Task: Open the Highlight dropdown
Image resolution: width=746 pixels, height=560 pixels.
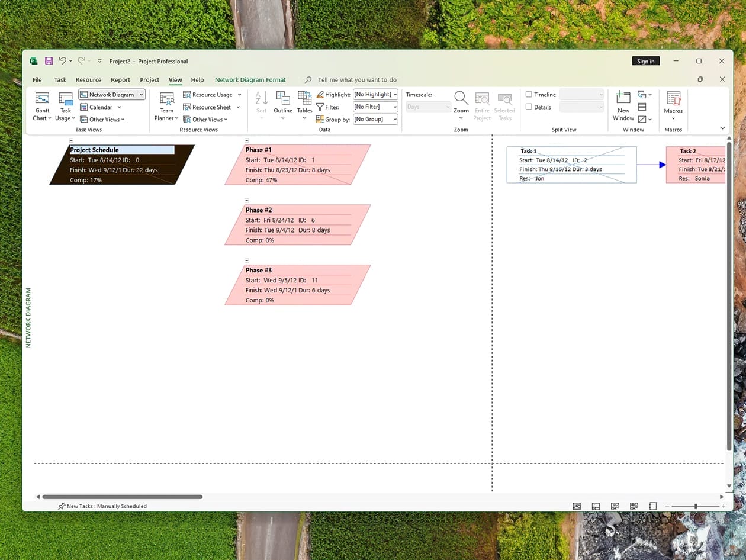Action: tap(375, 94)
